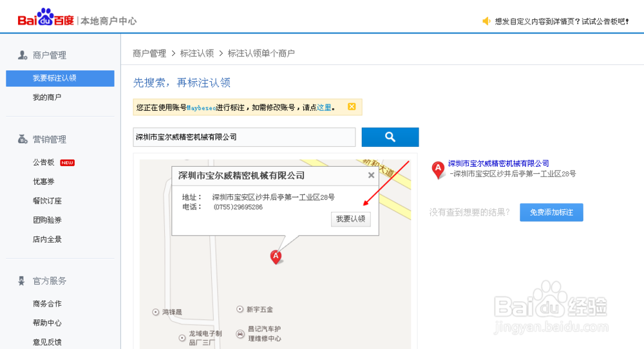Click the popup title 深圳市宝尔威精密机械有限公司
The image size is (644, 349).
241,175
